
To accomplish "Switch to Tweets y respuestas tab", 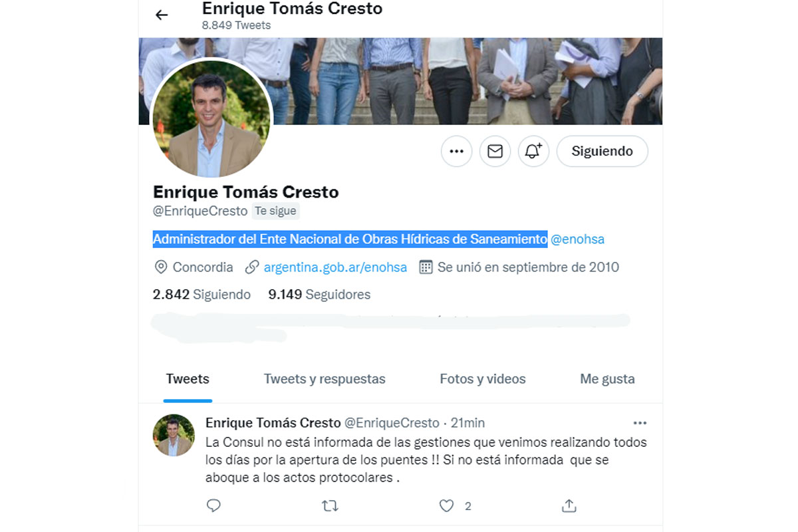I will coord(325,379).
